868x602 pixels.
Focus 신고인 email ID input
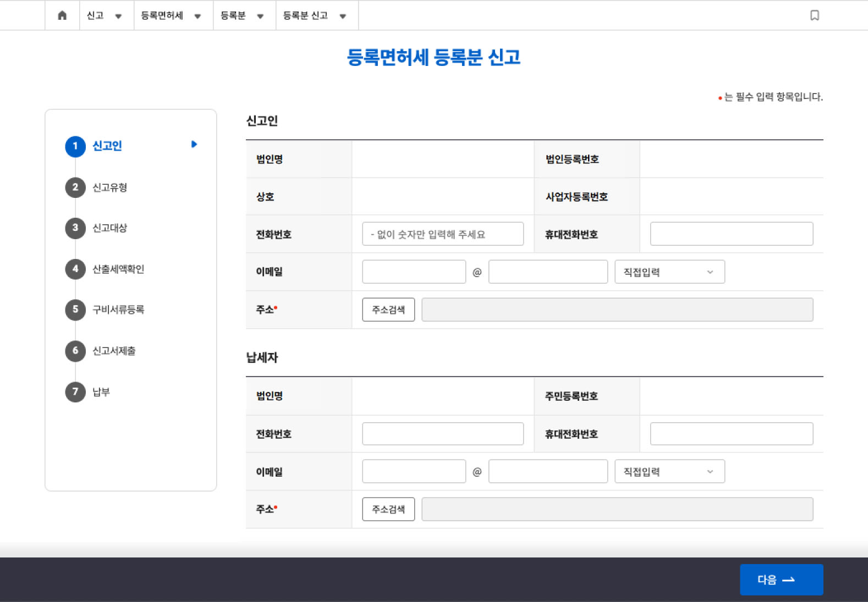pos(414,272)
